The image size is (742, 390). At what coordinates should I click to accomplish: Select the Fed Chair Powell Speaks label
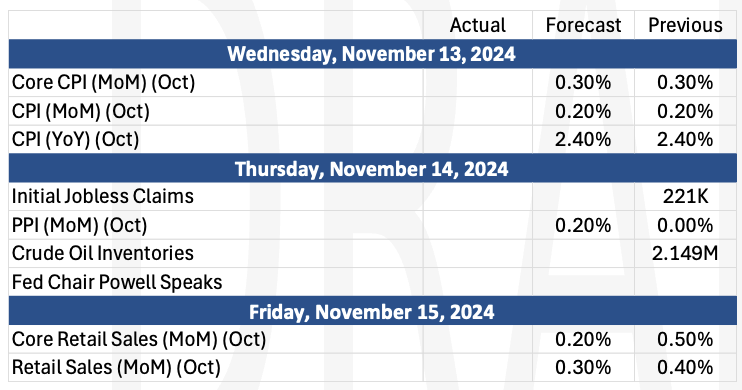[x=117, y=283]
